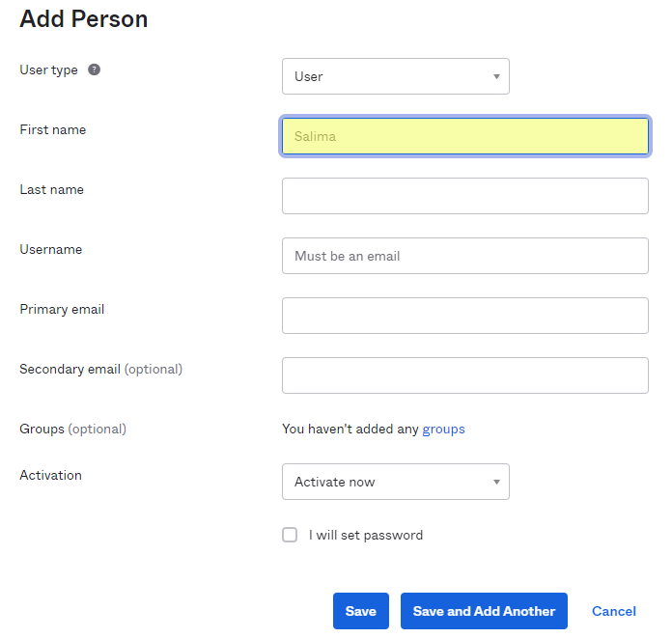672x638 pixels.
Task: Click the First name label text
Action: pos(52,129)
